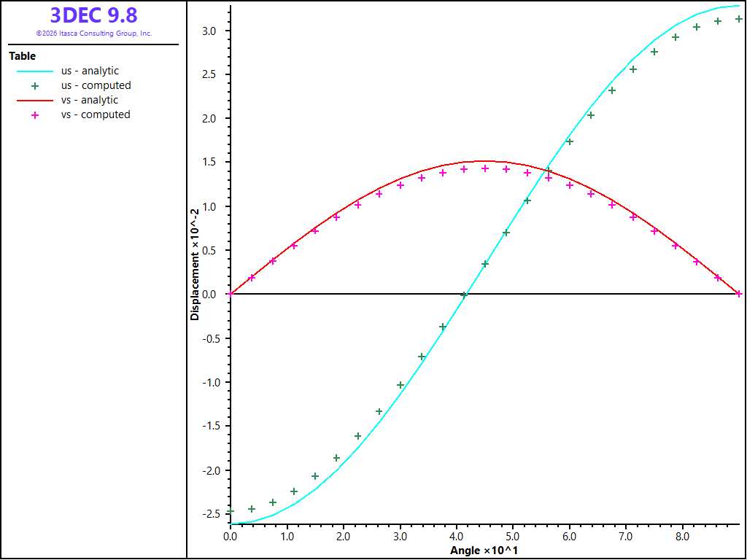Viewport: 747px width, 560px height.
Task: Select the 'us - computed' legend label
Action: click(96, 86)
